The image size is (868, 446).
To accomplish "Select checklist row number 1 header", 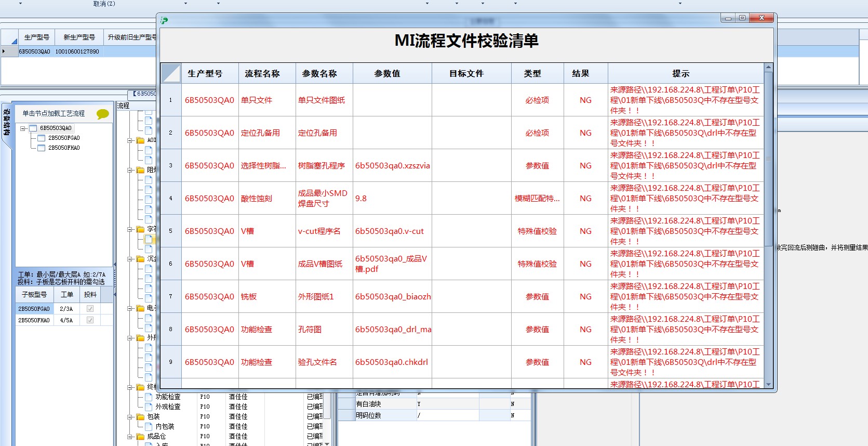I will click(x=170, y=100).
